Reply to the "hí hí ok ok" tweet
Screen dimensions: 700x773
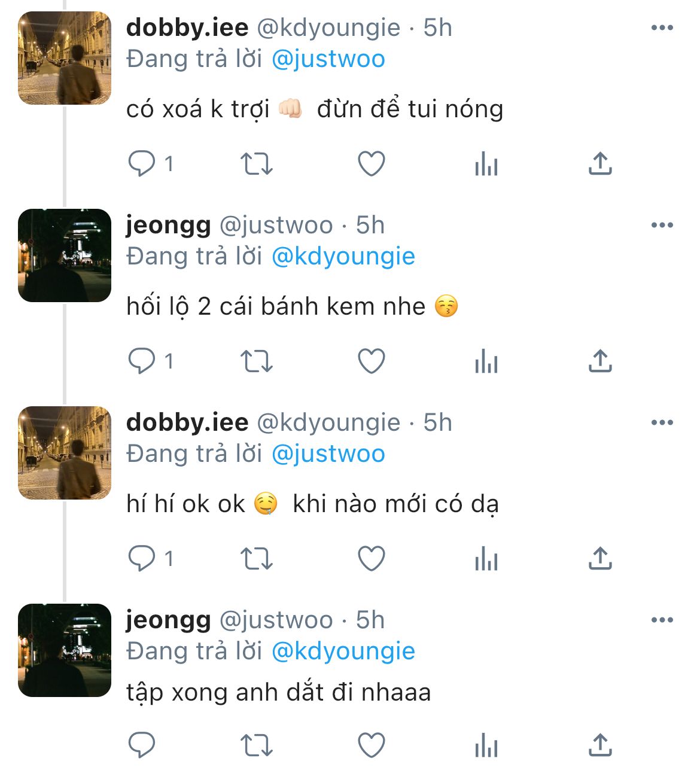(142, 559)
